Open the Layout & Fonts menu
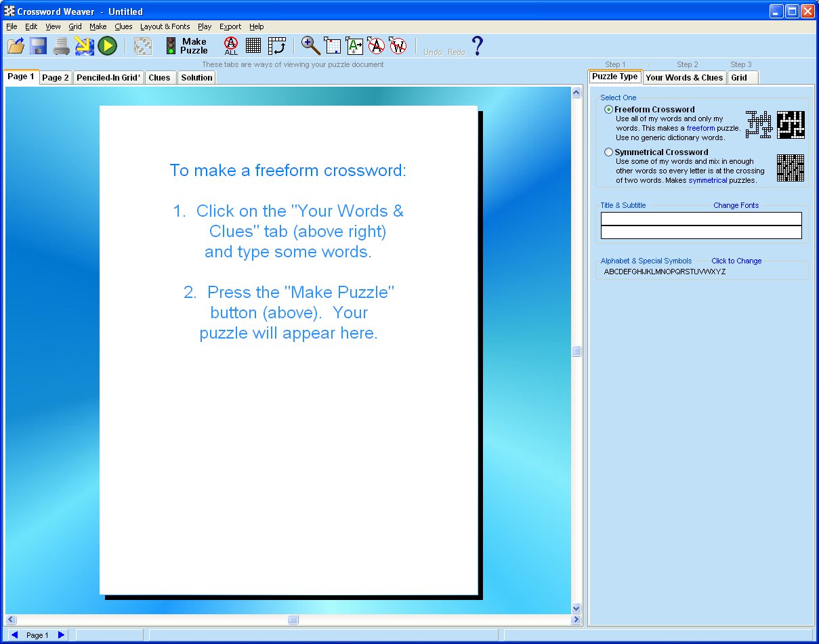Image resolution: width=819 pixels, height=644 pixels. 165,27
